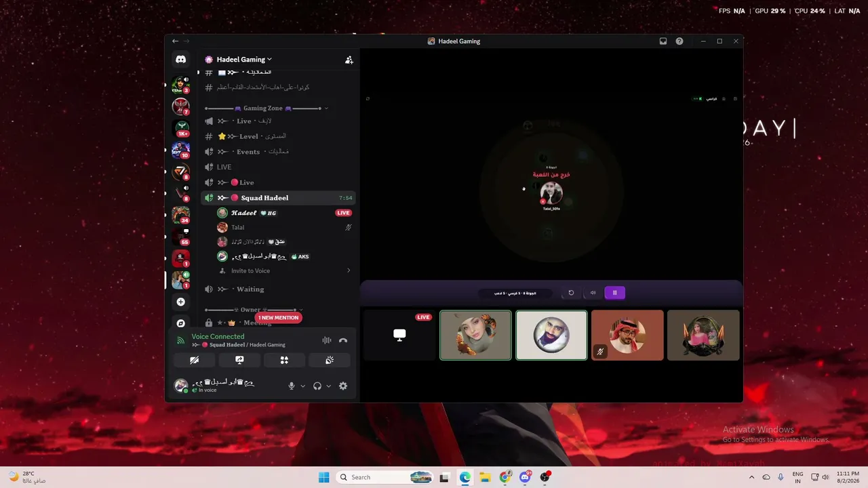
Task: Join the Waiting voice channel
Action: tap(279, 289)
